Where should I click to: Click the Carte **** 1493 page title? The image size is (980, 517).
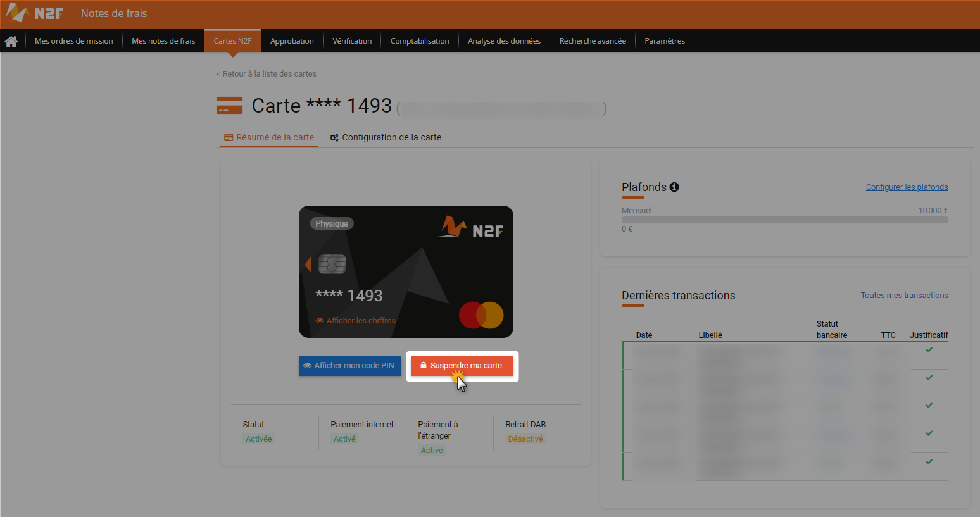point(322,106)
